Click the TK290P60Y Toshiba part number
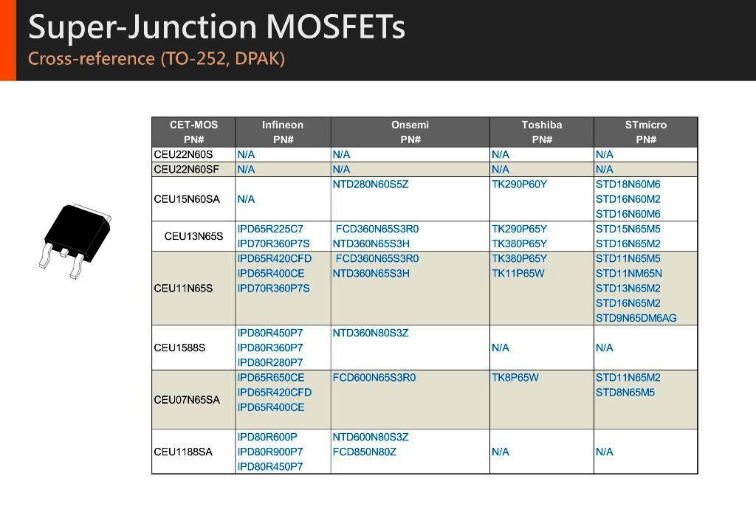 tap(519, 184)
